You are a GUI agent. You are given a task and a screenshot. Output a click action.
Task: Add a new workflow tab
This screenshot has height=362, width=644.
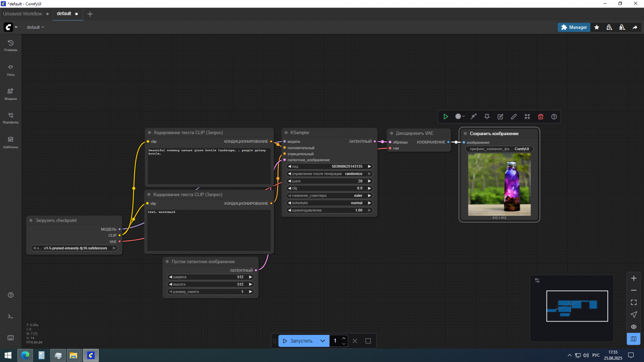click(x=90, y=14)
